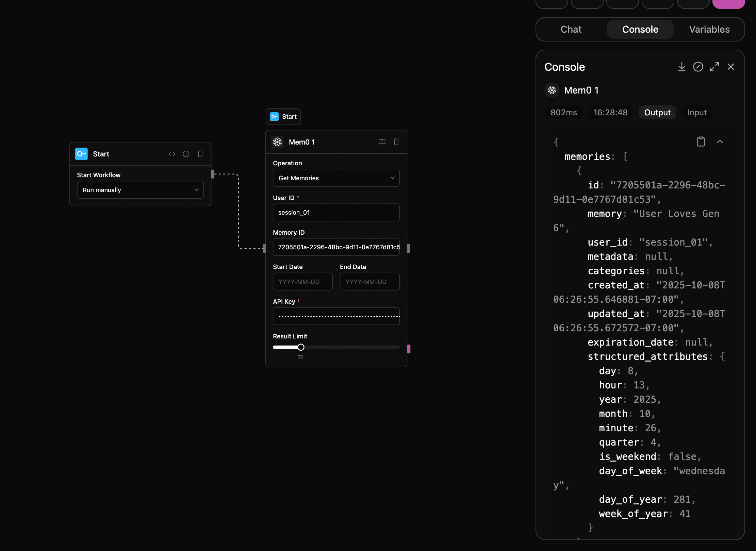Clear the console using the circle-slash icon
Image resolution: width=756 pixels, height=551 pixels.
[698, 67]
